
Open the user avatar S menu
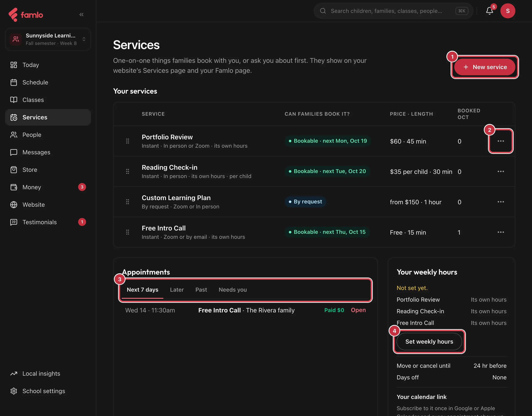pos(508,11)
